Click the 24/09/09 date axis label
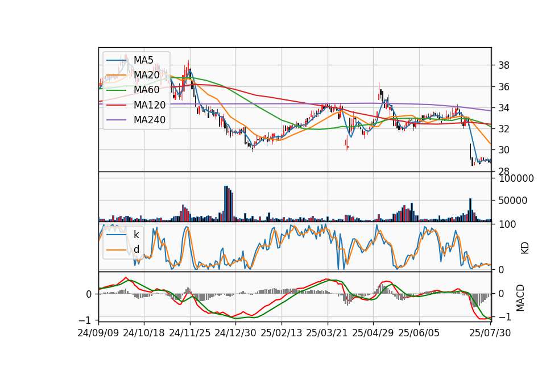The width and height of the screenshot is (546, 392). click(x=98, y=333)
